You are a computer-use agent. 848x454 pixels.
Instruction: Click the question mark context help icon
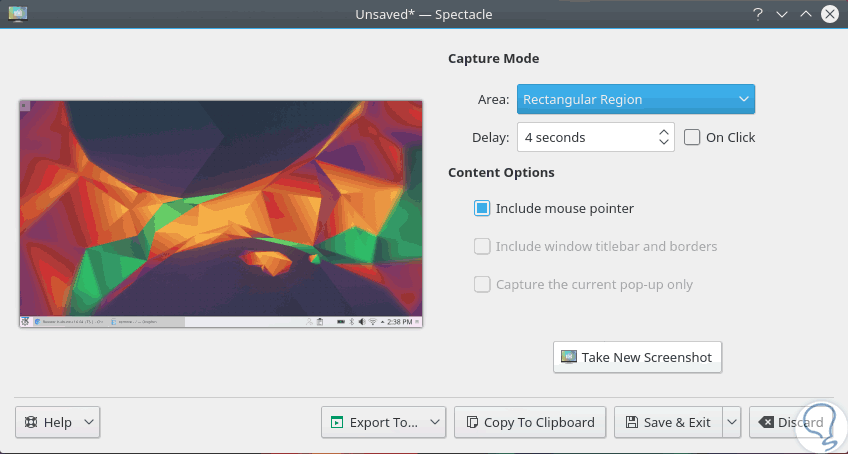(759, 14)
